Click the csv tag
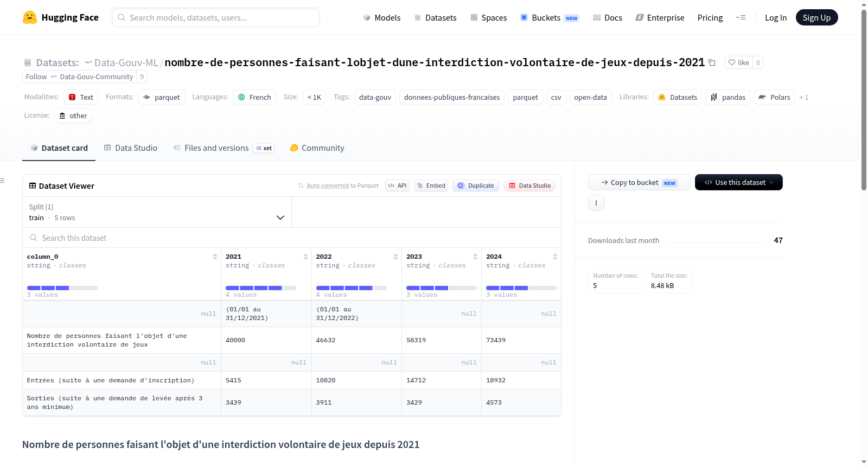The height and width of the screenshot is (467, 868). pyautogui.click(x=556, y=97)
